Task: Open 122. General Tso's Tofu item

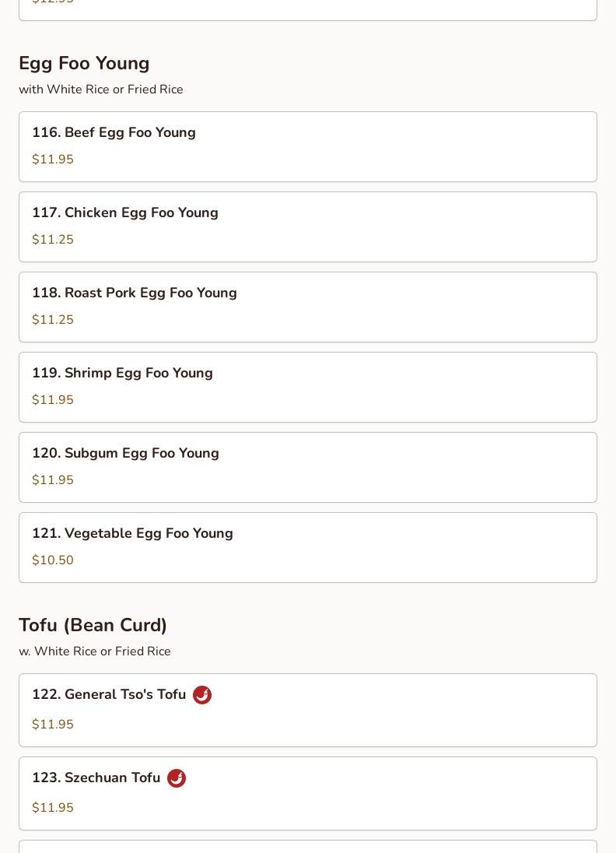Action: (x=308, y=710)
